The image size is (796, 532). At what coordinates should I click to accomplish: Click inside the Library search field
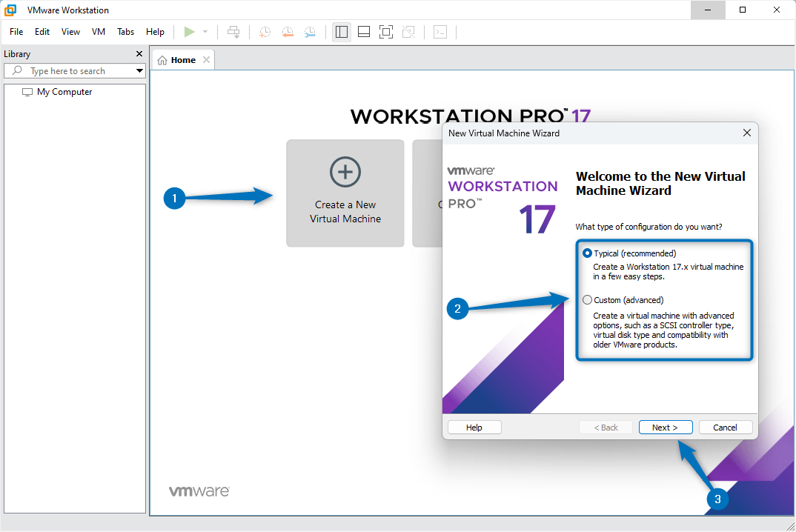pyautogui.click(x=74, y=70)
